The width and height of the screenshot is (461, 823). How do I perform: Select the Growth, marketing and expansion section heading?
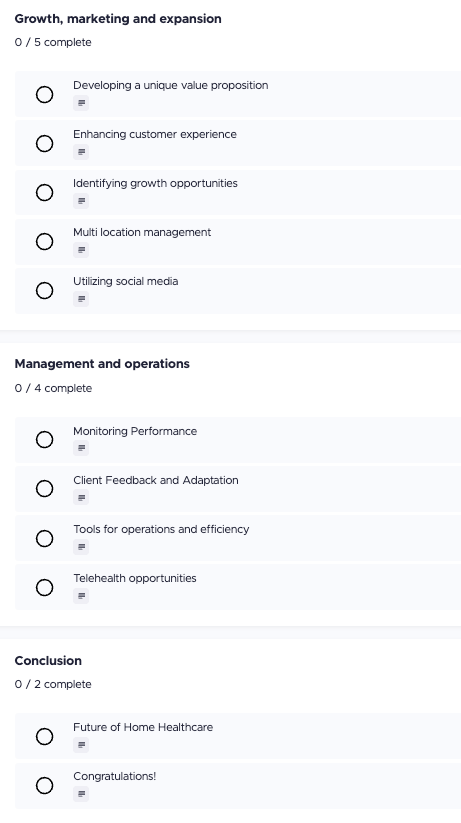(118, 19)
